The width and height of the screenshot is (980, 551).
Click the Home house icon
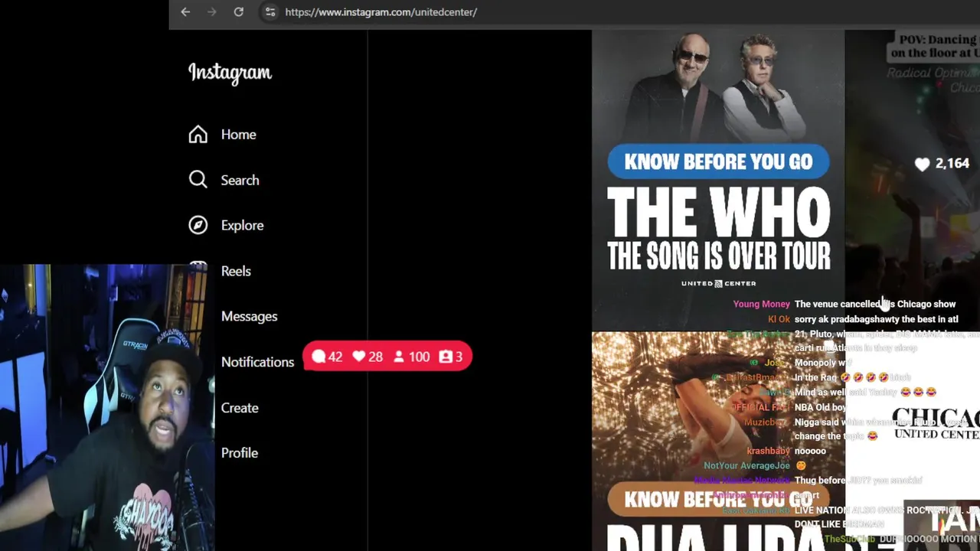[198, 135]
